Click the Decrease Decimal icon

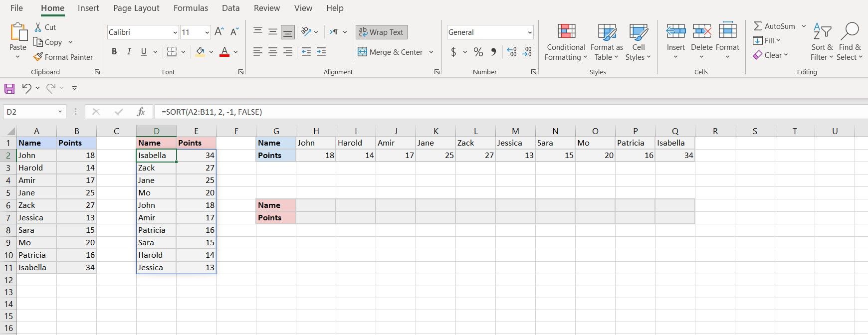coord(527,52)
